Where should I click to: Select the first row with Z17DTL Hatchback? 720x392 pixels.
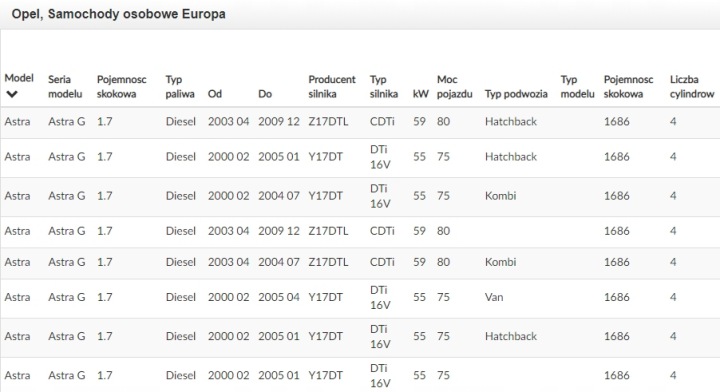tap(360, 122)
